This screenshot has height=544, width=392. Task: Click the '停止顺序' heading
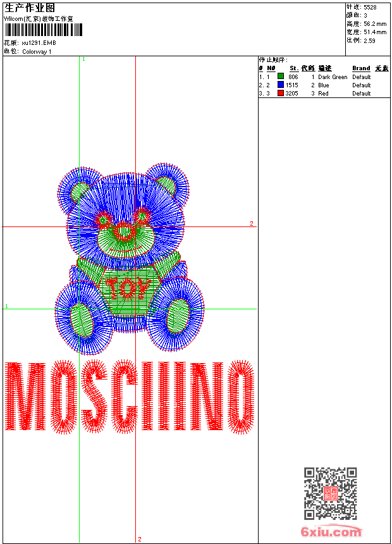pyautogui.click(x=273, y=60)
